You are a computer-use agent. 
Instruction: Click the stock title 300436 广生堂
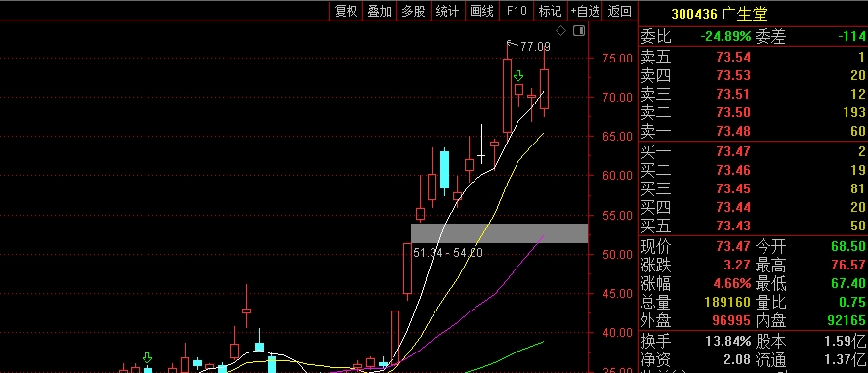[719, 14]
